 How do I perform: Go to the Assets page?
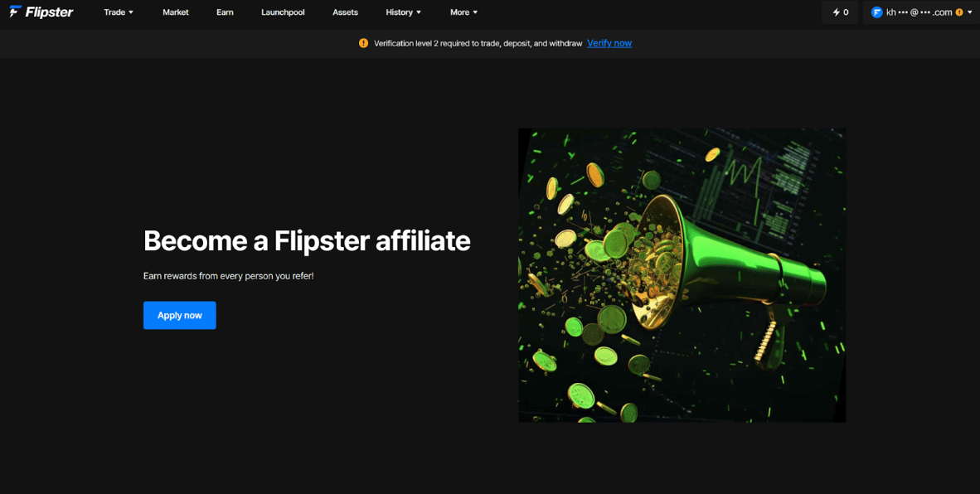click(345, 12)
